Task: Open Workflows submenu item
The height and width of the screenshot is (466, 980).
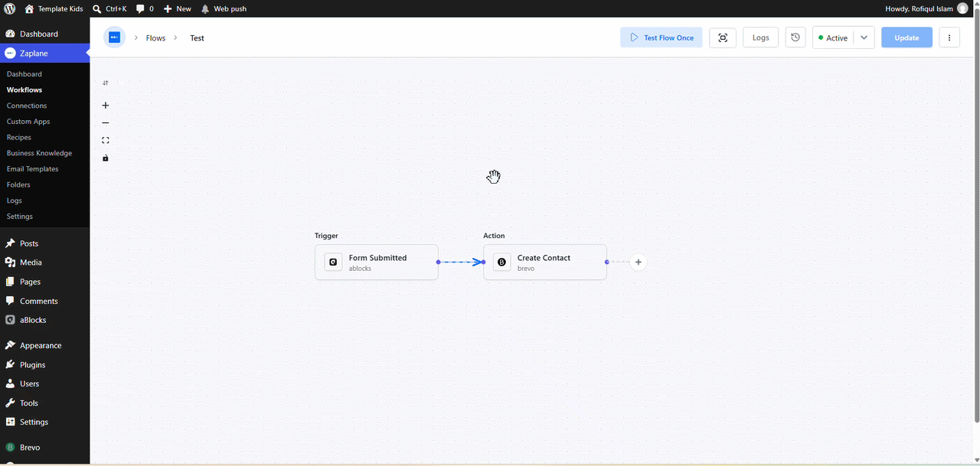Action: tap(24, 90)
